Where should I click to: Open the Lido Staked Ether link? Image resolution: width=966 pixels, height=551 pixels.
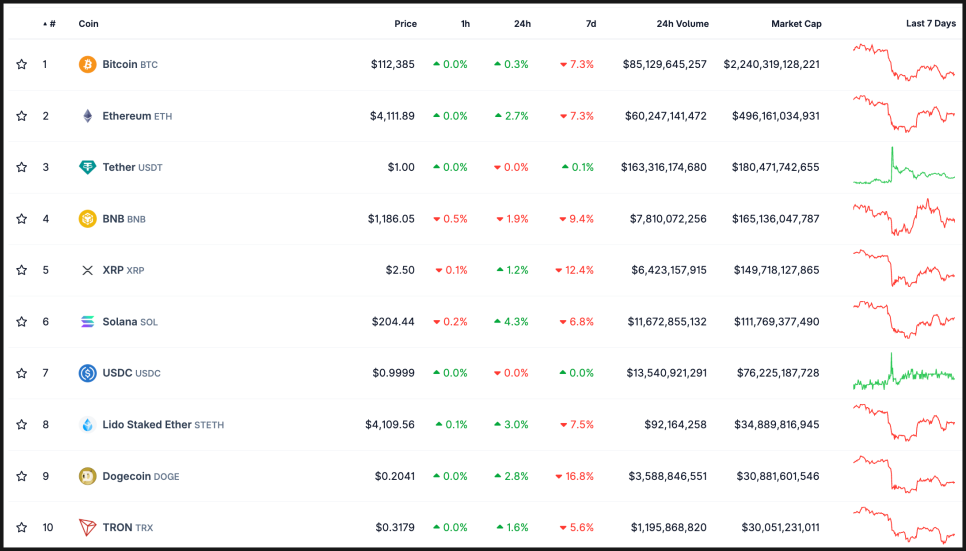tap(147, 425)
